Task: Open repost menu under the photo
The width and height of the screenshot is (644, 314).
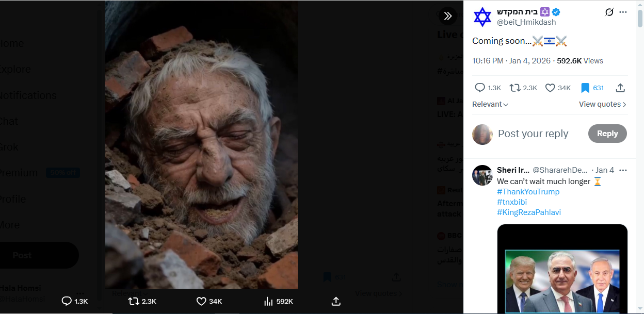Action: pyautogui.click(x=134, y=301)
